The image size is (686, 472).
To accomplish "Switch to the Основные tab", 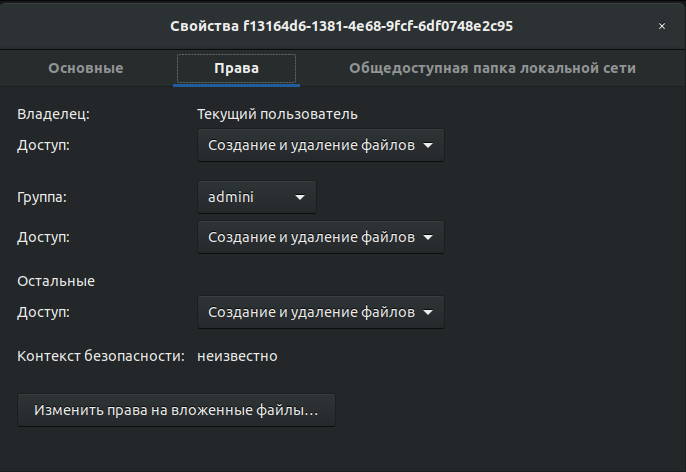I will pyautogui.click(x=86, y=68).
